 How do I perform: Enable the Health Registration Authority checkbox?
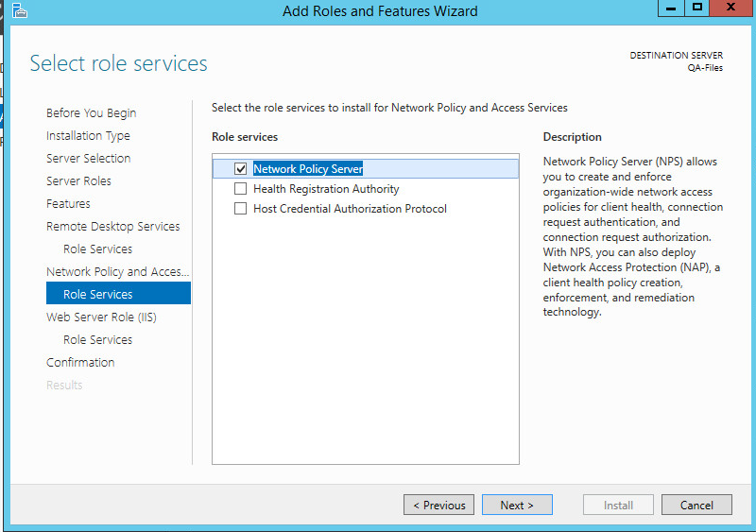240,189
